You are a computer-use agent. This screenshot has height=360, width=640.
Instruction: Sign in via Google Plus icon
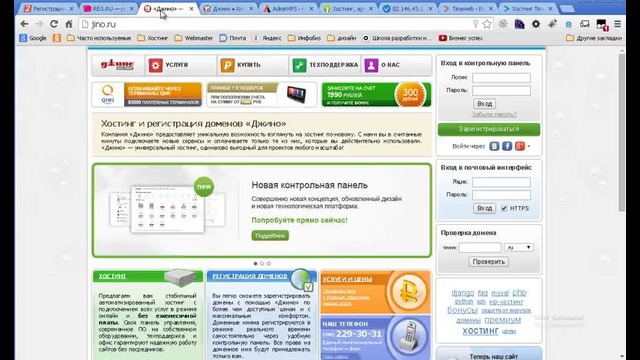519,146
